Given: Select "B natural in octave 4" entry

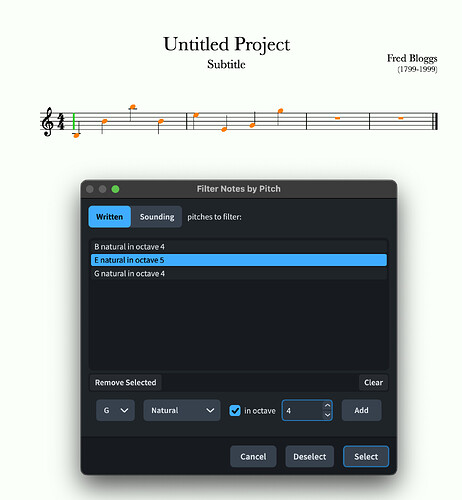Looking at the screenshot, I should pyautogui.click(x=239, y=247).
